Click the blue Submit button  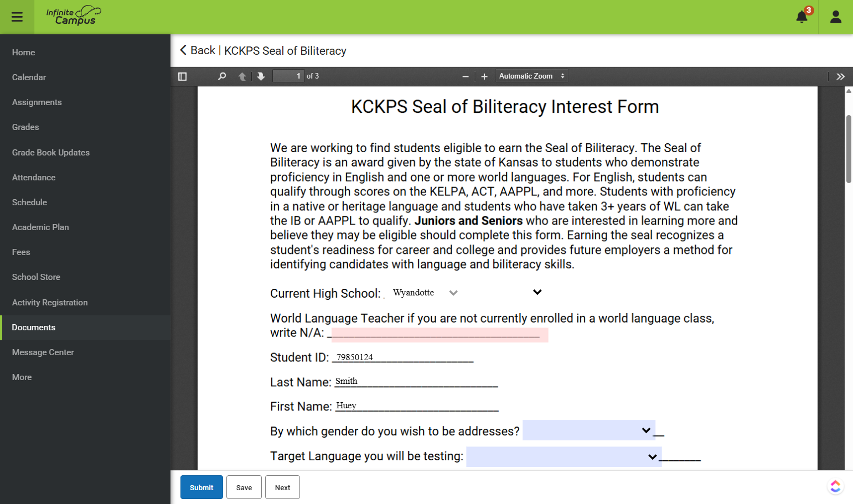[201, 487]
